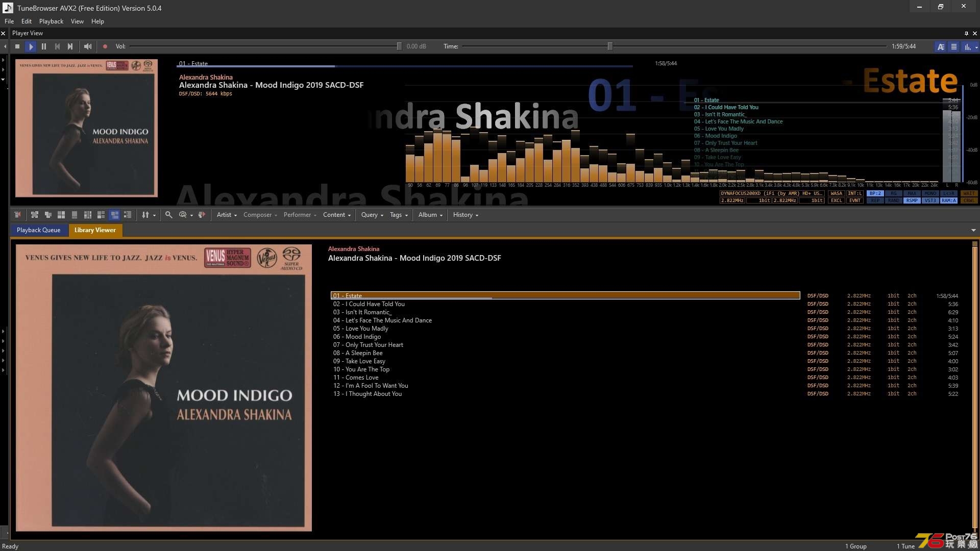Image resolution: width=980 pixels, height=551 pixels.
Task: Toggle the VST3 plugin indicator
Action: pyautogui.click(x=930, y=201)
